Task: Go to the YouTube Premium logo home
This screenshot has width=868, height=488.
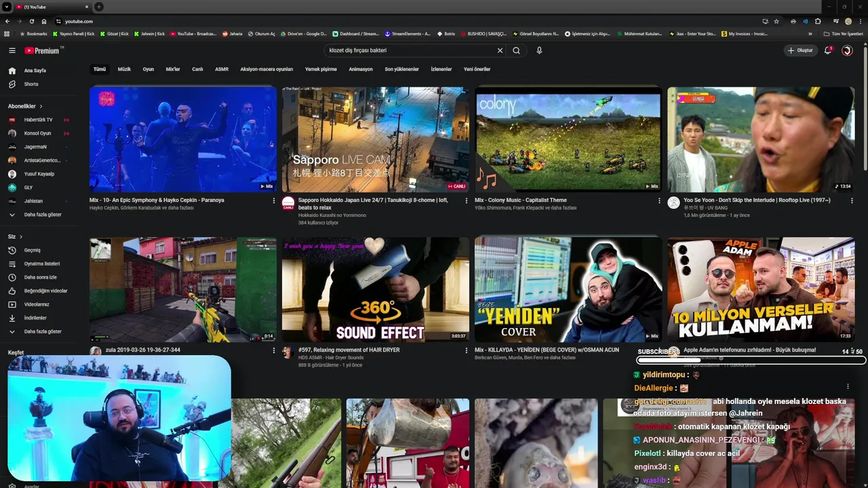Action: (x=43, y=50)
